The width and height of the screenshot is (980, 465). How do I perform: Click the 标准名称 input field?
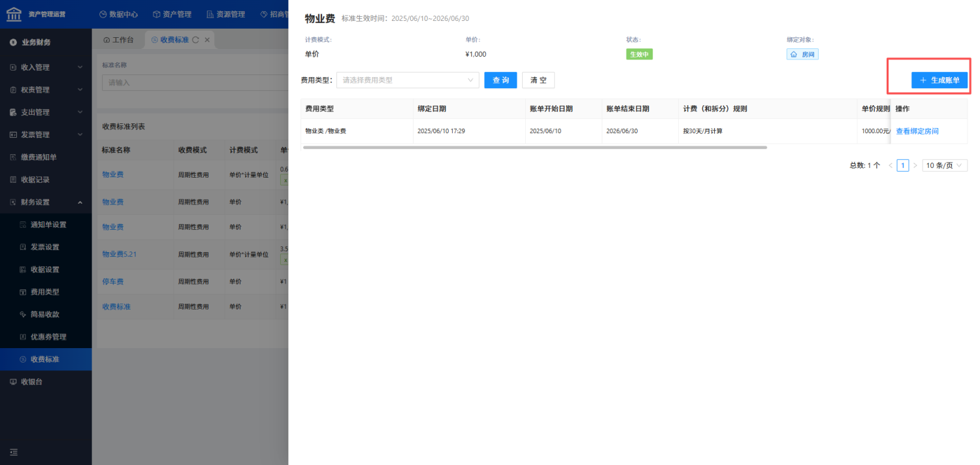point(195,83)
